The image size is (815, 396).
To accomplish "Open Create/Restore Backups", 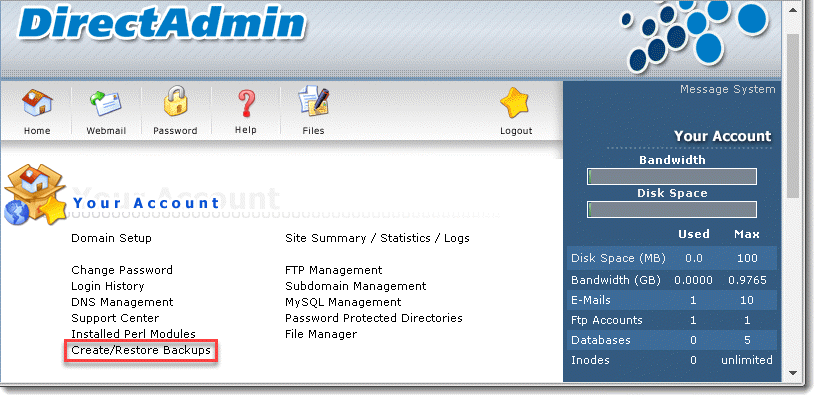I will point(141,351).
